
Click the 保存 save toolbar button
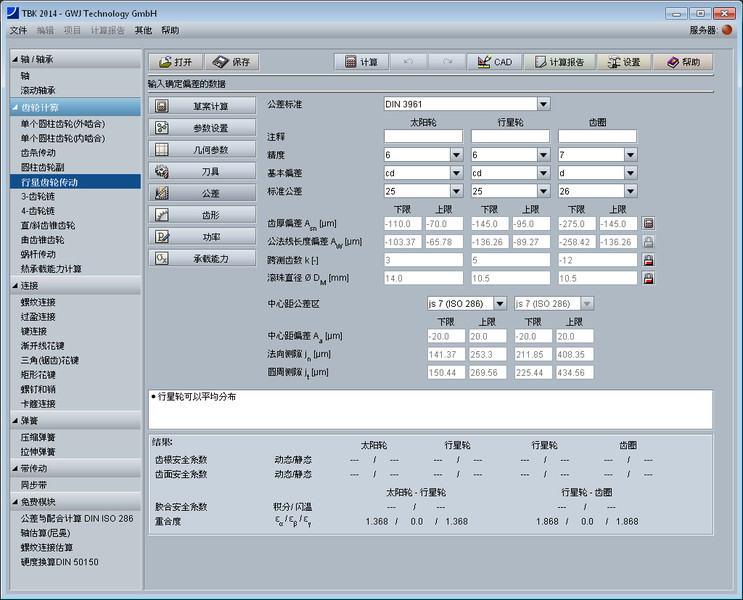[232, 62]
